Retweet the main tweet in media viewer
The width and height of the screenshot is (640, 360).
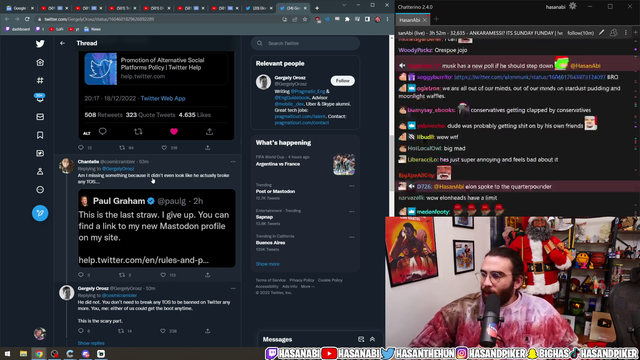tap(138, 131)
